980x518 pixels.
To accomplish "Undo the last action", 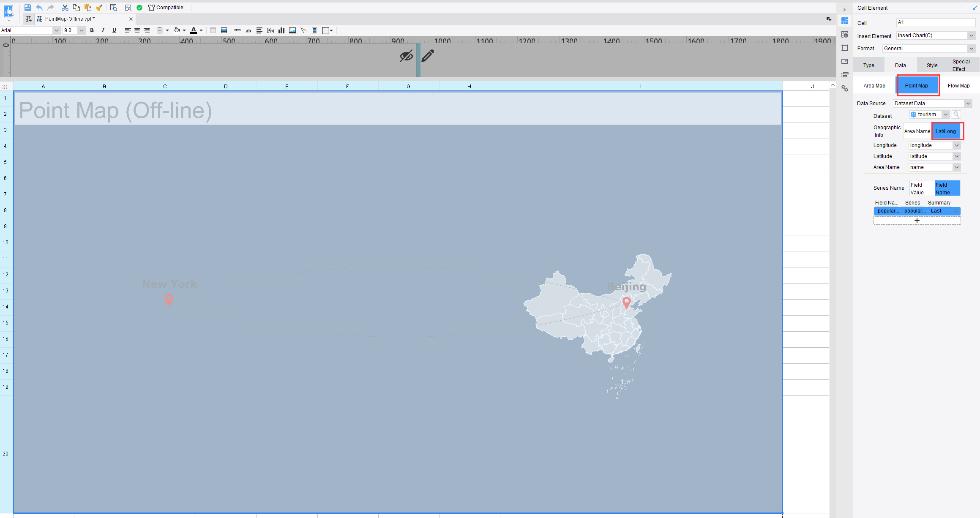I will click(x=39, y=7).
